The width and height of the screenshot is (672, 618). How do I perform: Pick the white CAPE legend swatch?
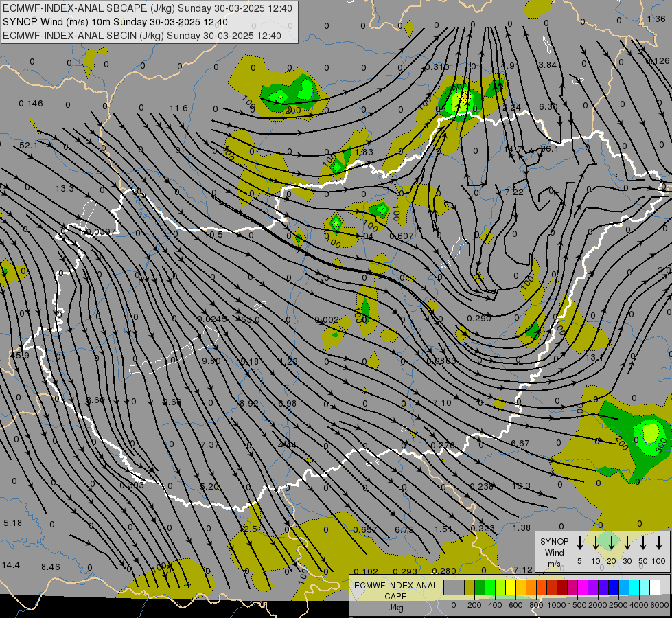coord(654,588)
